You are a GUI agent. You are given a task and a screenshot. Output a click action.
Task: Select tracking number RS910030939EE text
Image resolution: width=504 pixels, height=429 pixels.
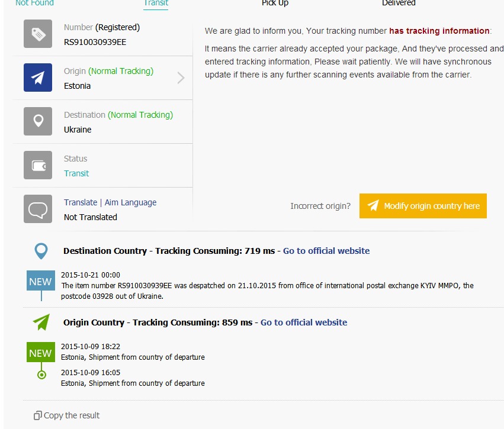tap(95, 43)
